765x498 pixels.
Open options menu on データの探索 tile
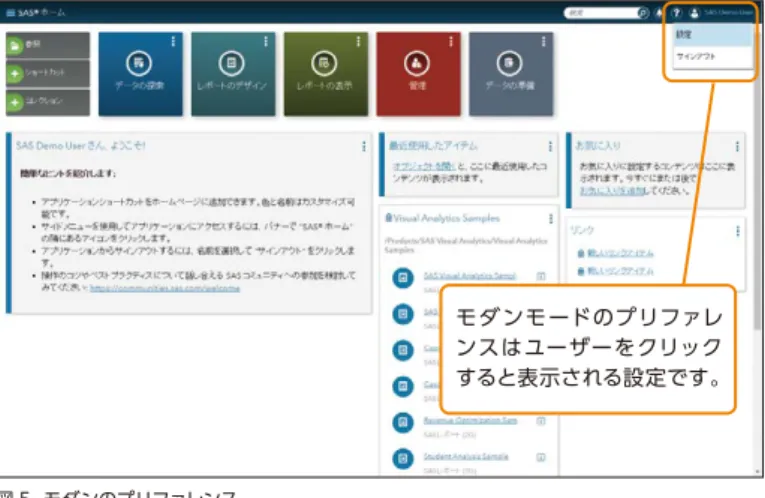point(173,42)
